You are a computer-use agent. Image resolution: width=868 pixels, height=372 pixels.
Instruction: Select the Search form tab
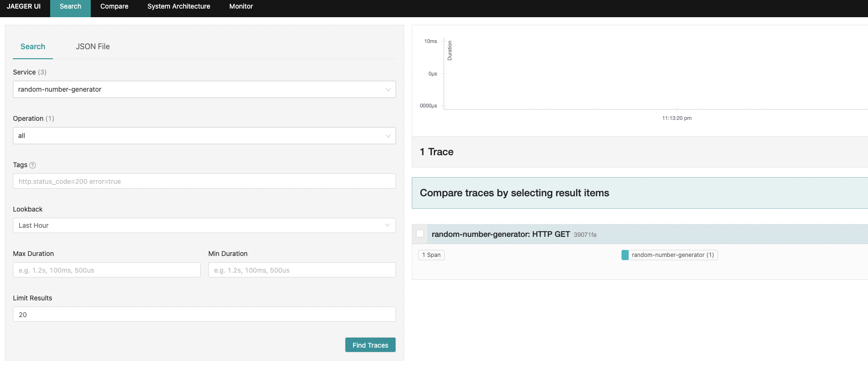[x=33, y=47]
